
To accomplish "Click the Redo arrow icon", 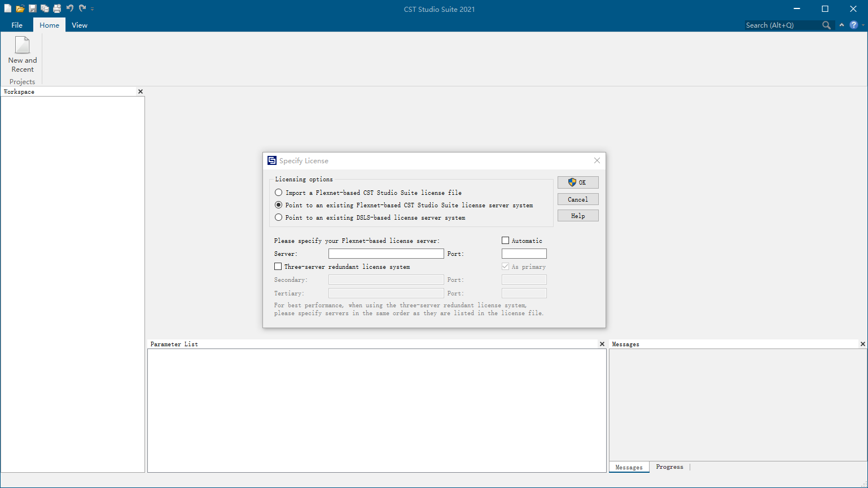I will (x=82, y=8).
